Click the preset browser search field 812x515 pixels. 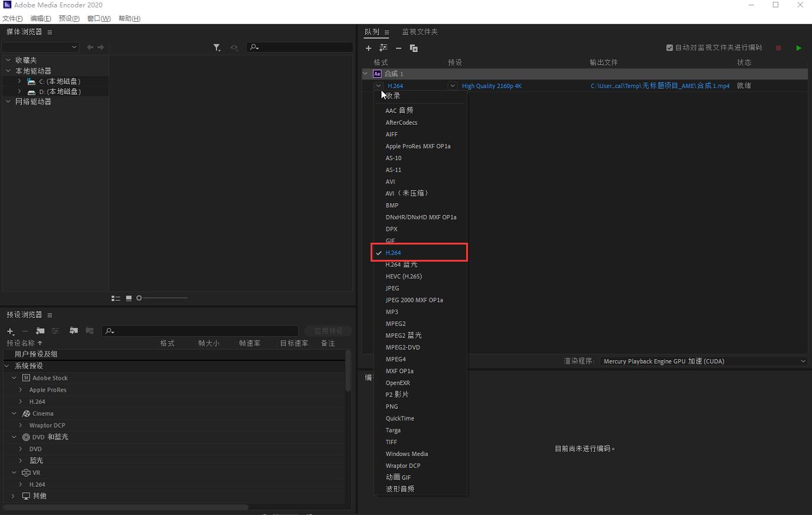click(200, 331)
